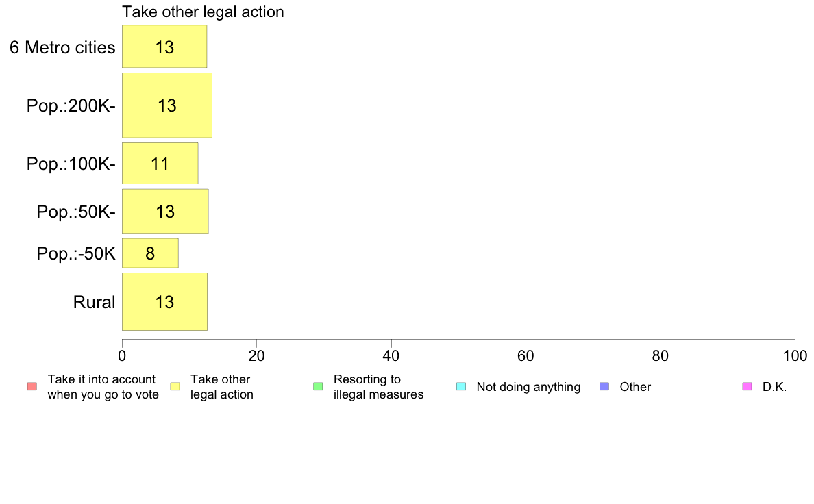The width and height of the screenshot is (814, 504).
Task: Click the 'Not doing anything' legend text
Action: (528, 387)
